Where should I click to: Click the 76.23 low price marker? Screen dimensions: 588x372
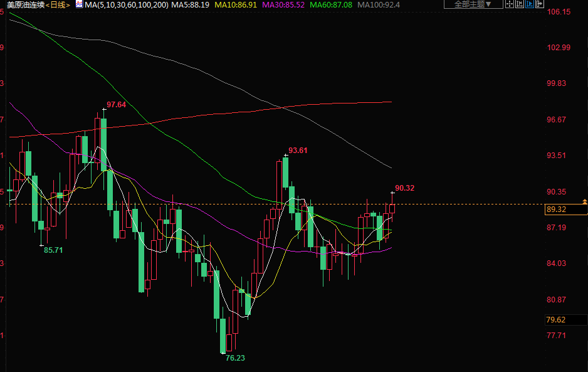pyautogui.click(x=235, y=358)
